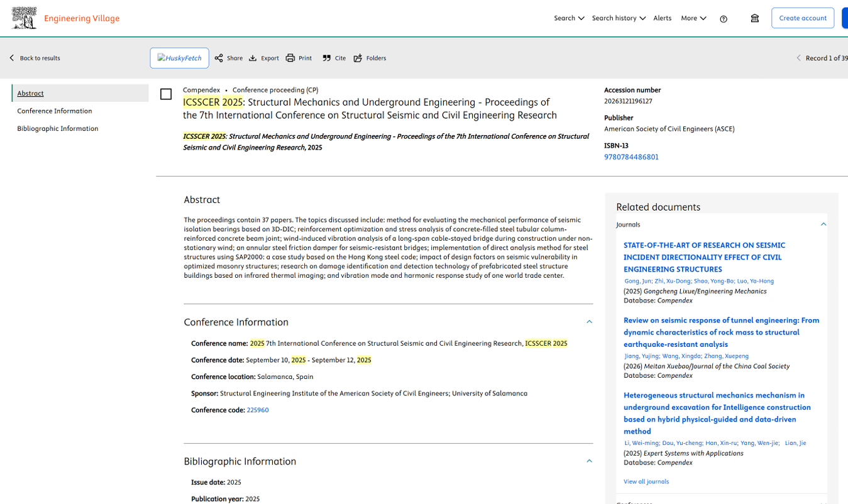The height and width of the screenshot is (504, 848).
Task: Open the ISBN-13 9780784486801 link
Action: (631, 157)
